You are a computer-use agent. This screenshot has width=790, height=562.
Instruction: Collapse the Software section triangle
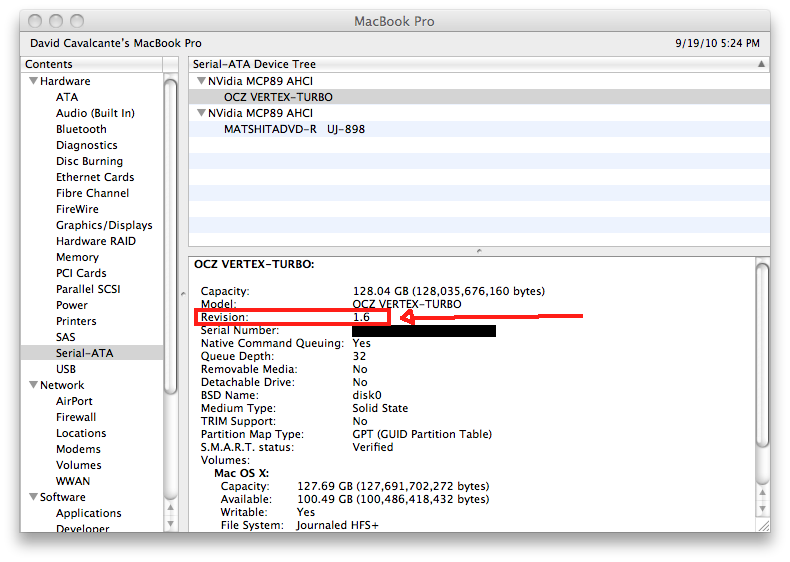tap(33, 496)
